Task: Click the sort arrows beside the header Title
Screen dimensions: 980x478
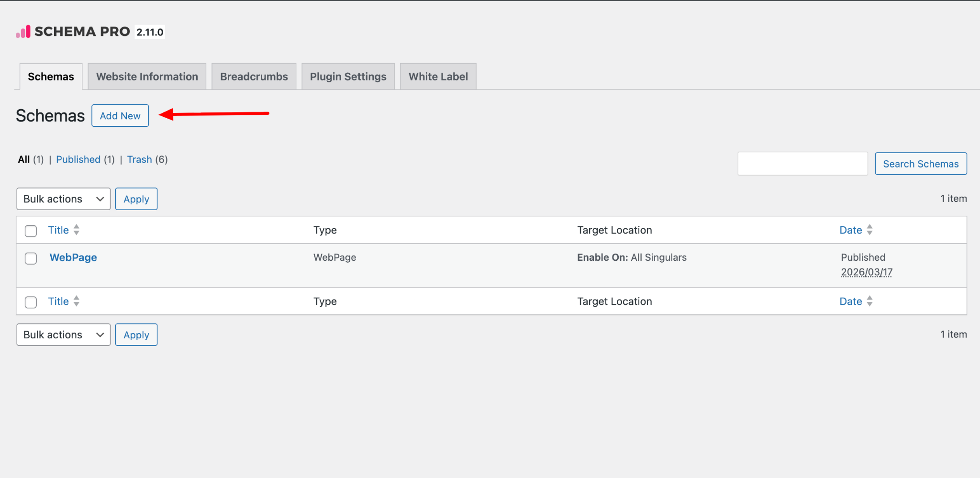Action: pos(76,230)
